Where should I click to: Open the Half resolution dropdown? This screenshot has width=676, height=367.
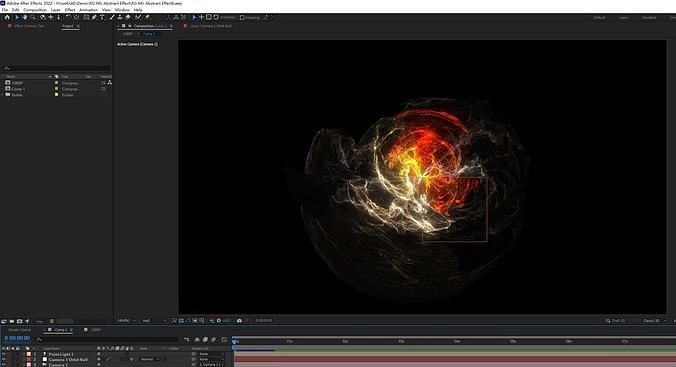click(153, 320)
